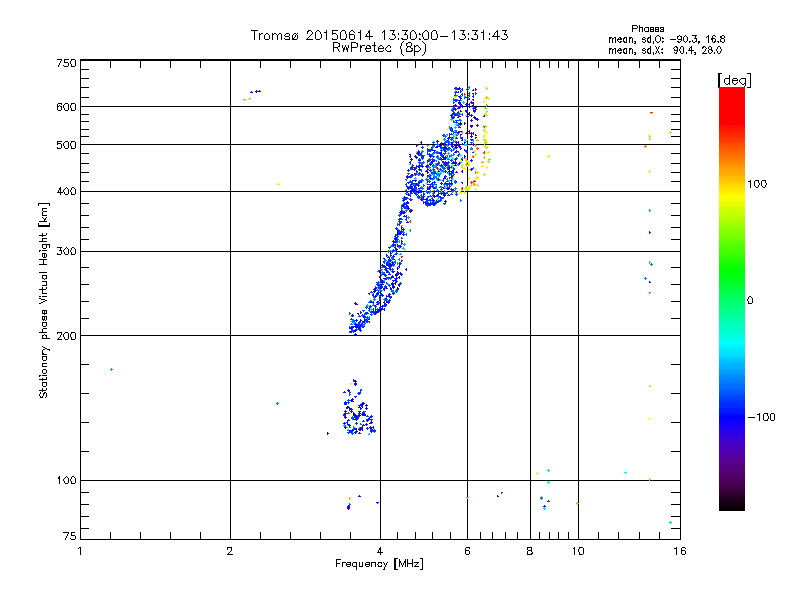This screenshot has height=600, width=800.
Task: Click the y-axis tick label "200"
Action: click(x=66, y=336)
